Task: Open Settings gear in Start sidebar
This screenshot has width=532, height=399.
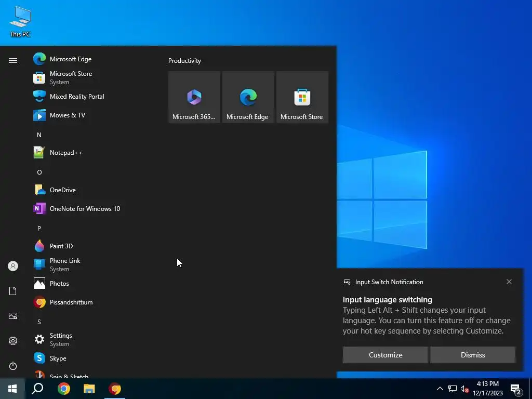Action: click(x=13, y=341)
